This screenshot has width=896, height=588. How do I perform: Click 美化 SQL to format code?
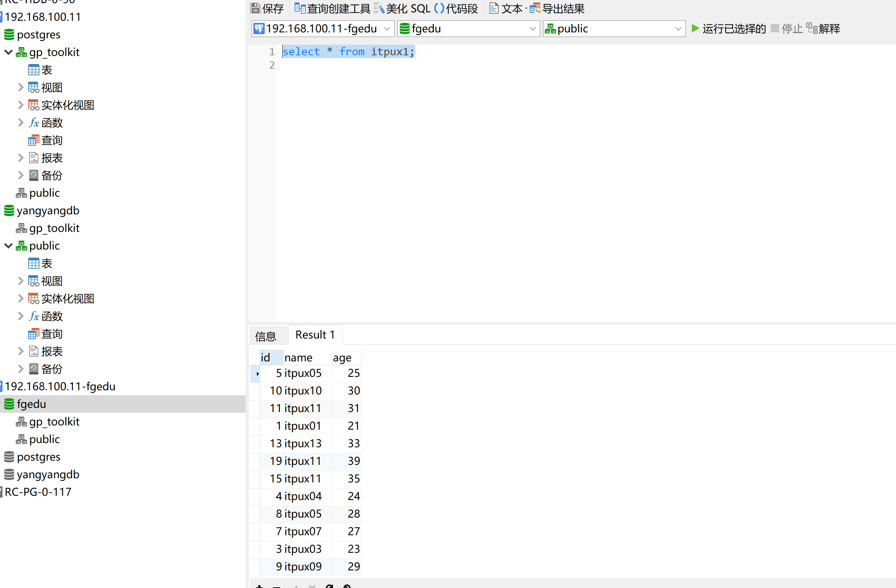(402, 8)
